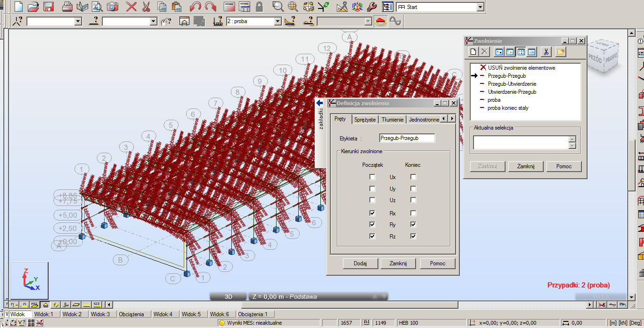The height and width of the screenshot is (328, 644).
Task: Click the Etykieta input field
Action: [407, 138]
